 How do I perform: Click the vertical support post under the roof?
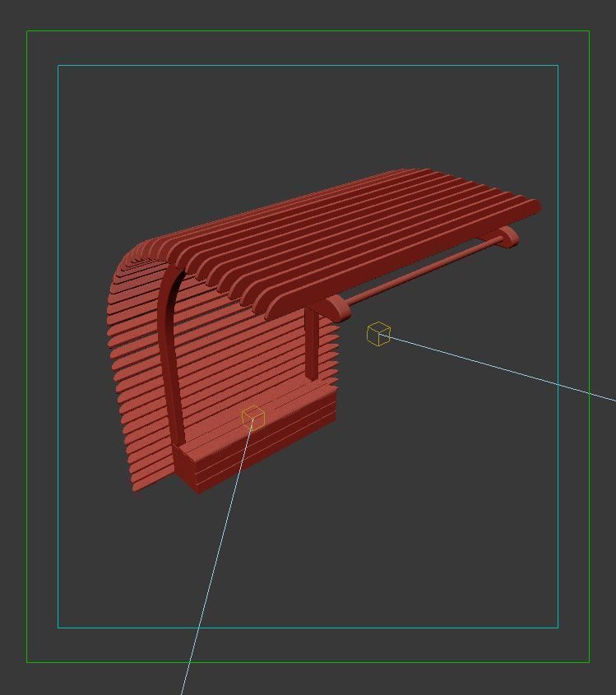[312, 345]
